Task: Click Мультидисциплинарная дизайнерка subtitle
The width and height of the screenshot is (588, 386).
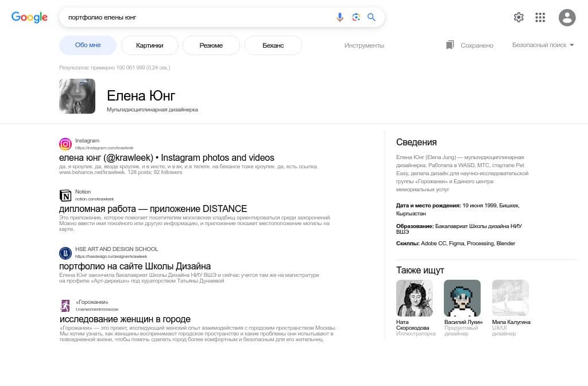Action: click(152, 110)
